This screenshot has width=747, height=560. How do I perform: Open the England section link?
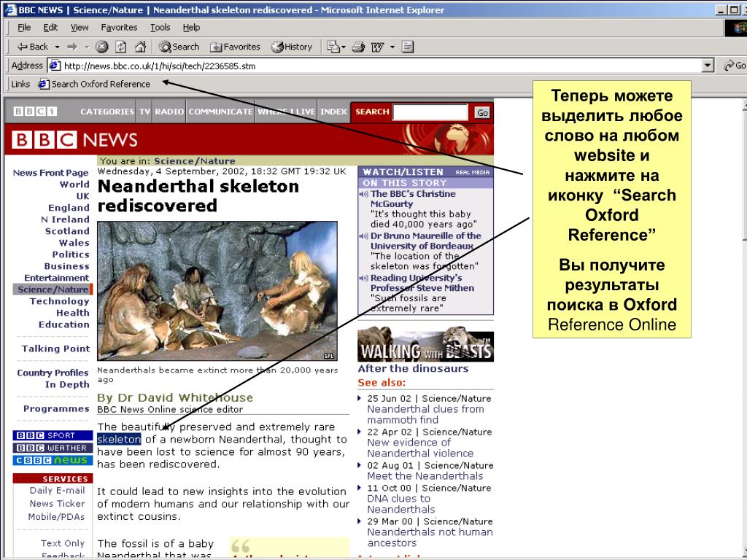tap(69, 208)
